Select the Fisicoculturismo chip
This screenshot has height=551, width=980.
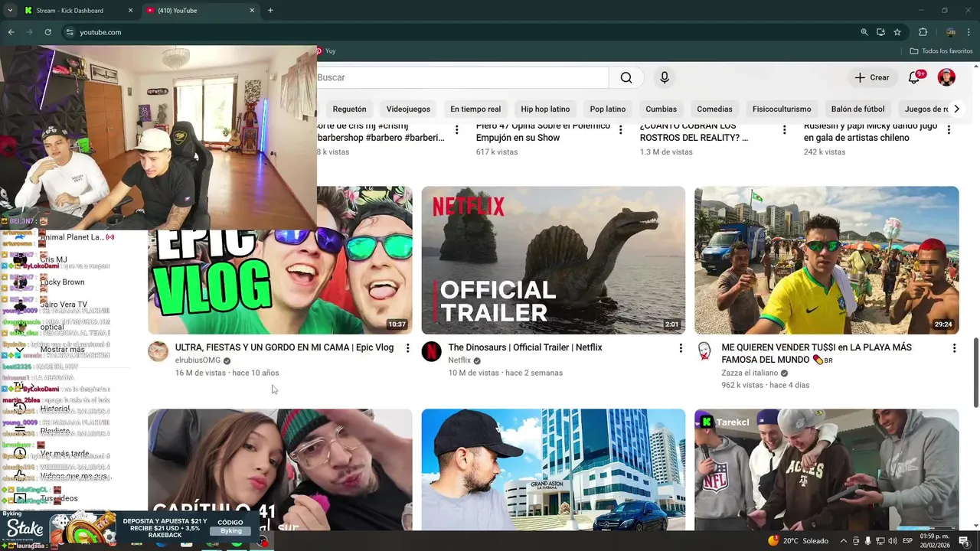[782, 109]
